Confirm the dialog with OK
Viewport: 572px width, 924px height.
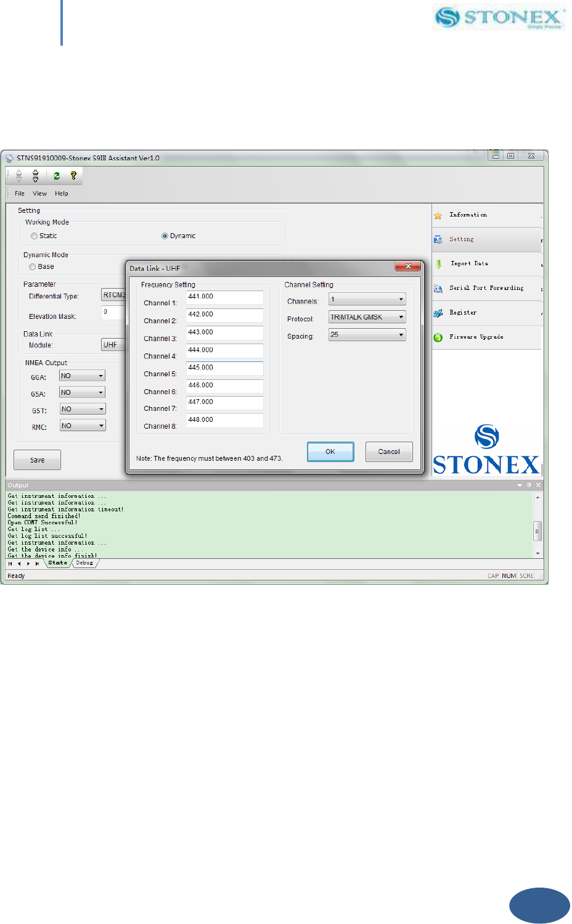[x=330, y=452]
